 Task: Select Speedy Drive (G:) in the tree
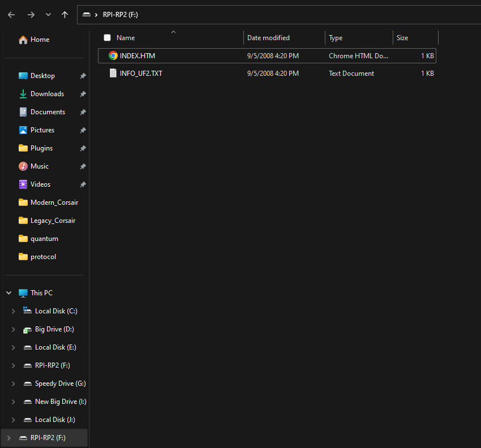60,384
